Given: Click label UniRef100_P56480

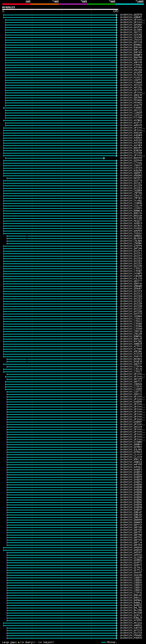Looking at the screenshot, I should [131, 635].
